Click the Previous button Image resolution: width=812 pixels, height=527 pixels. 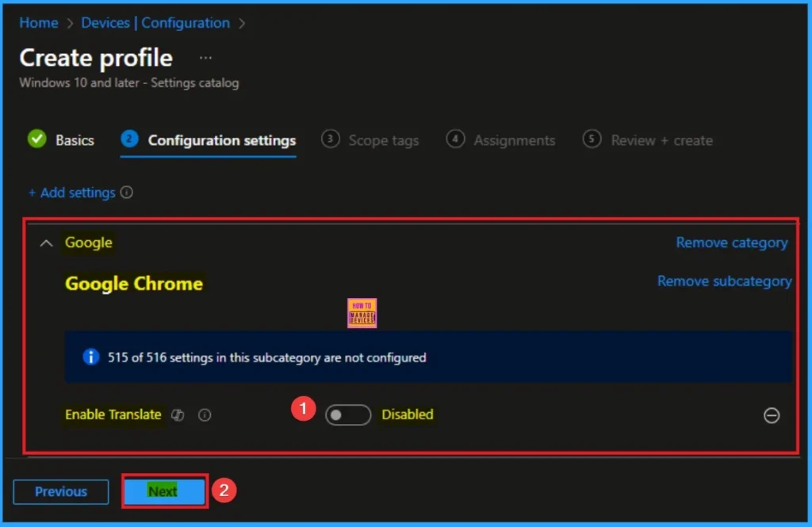[61, 491]
